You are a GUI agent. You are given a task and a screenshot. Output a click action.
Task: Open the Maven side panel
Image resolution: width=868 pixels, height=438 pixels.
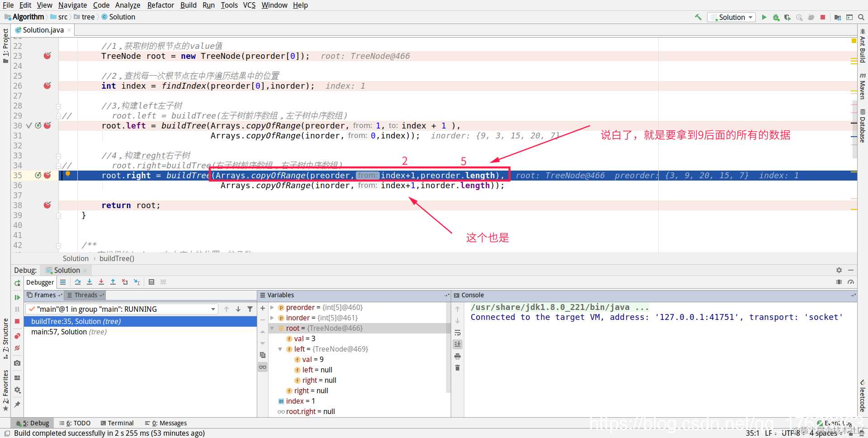tap(863, 86)
